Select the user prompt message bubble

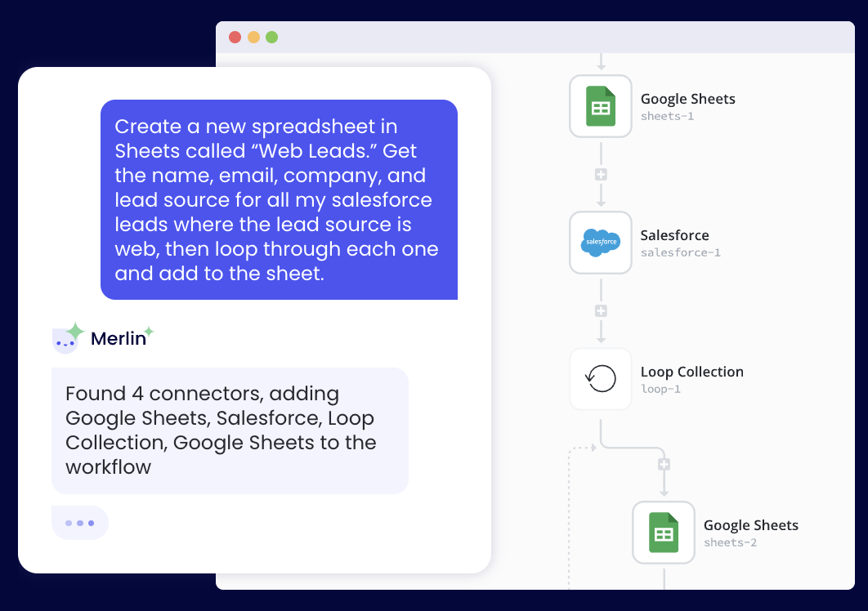279,200
